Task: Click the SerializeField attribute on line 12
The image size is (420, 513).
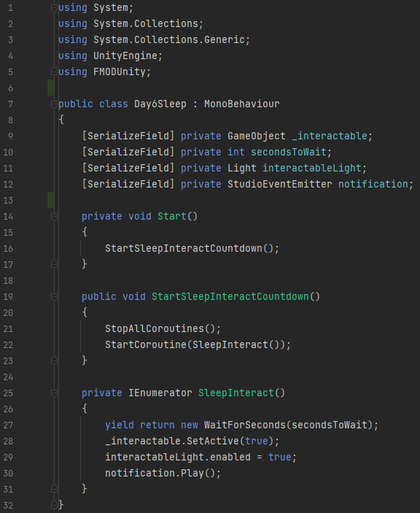Action: pyautogui.click(x=128, y=184)
